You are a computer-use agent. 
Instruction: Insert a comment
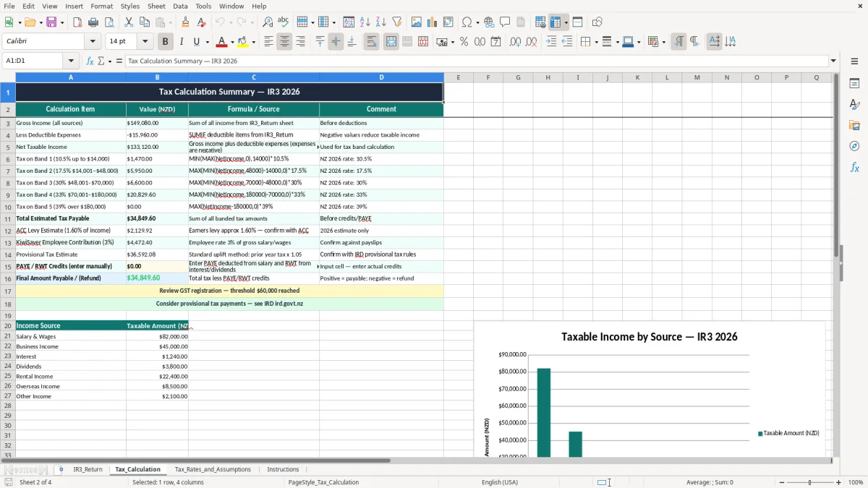click(505, 22)
